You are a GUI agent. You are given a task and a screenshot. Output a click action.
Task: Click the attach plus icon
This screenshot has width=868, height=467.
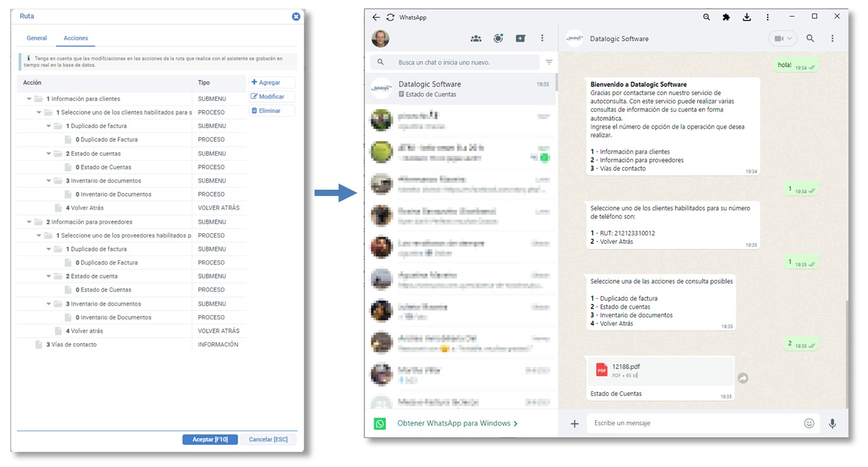point(574,424)
